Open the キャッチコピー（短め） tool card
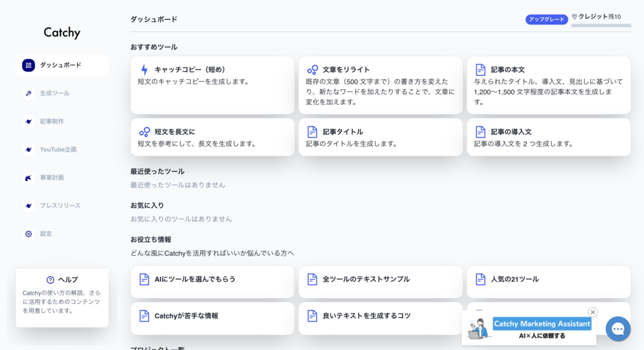 pos(213,85)
